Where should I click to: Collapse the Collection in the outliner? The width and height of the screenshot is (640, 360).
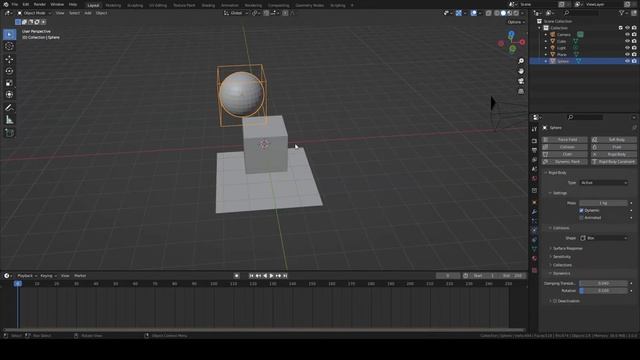(540, 28)
